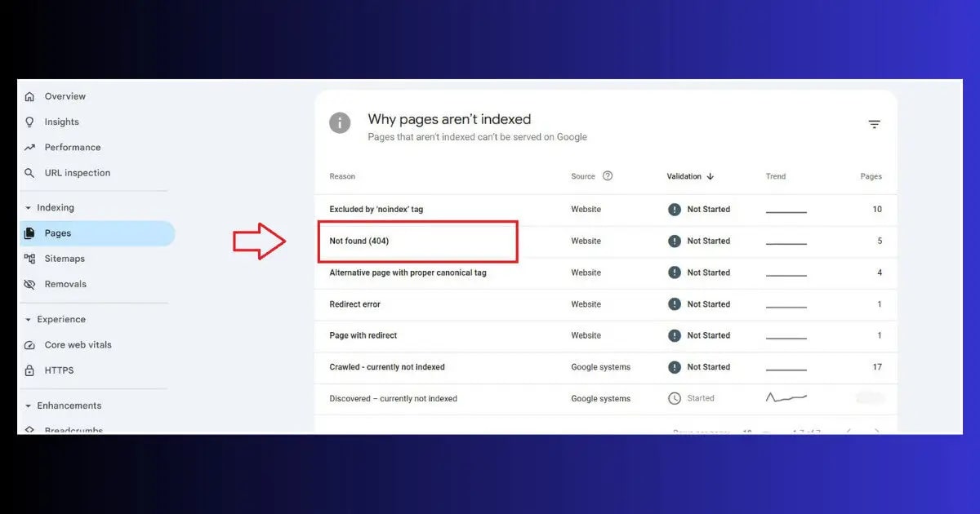This screenshot has width=980, height=514.
Task: Click the Core web vitals icon
Action: [x=29, y=345]
